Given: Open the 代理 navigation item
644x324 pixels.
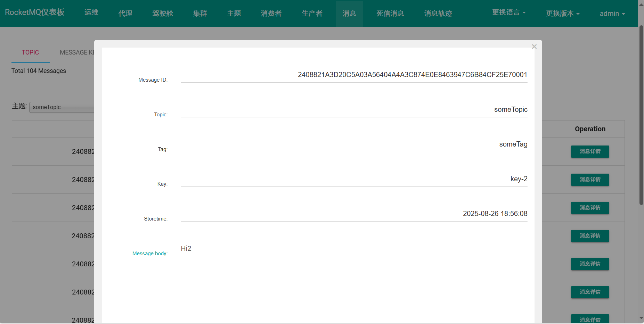Looking at the screenshot, I should (x=125, y=14).
